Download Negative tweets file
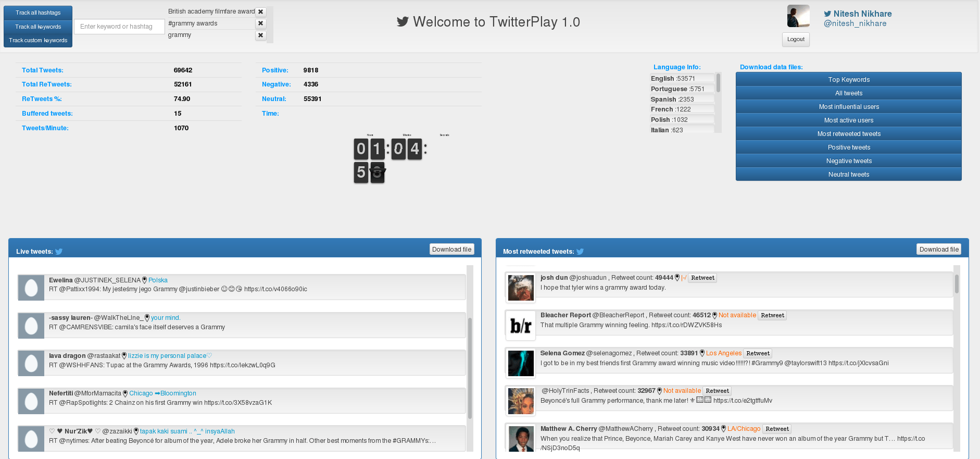 pos(849,161)
